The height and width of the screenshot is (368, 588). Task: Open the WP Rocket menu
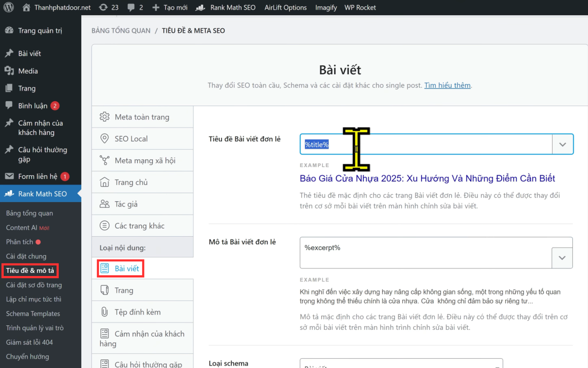(360, 7)
